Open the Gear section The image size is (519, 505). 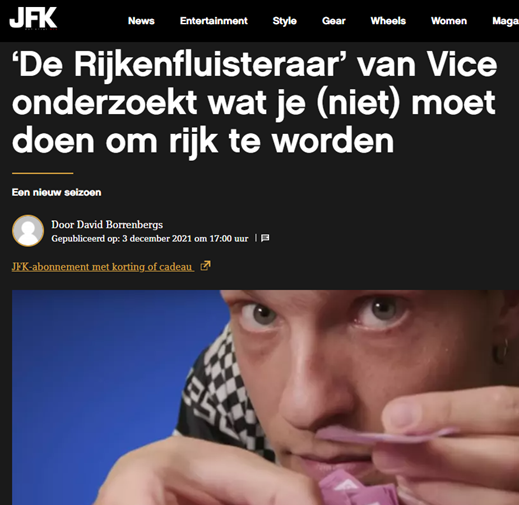tap(334, 21)
